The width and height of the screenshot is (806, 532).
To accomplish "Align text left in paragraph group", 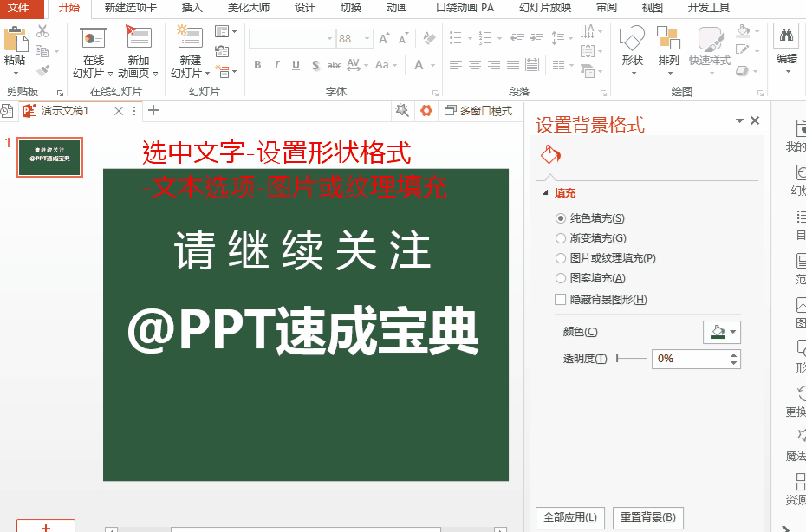I will [455, 65].
